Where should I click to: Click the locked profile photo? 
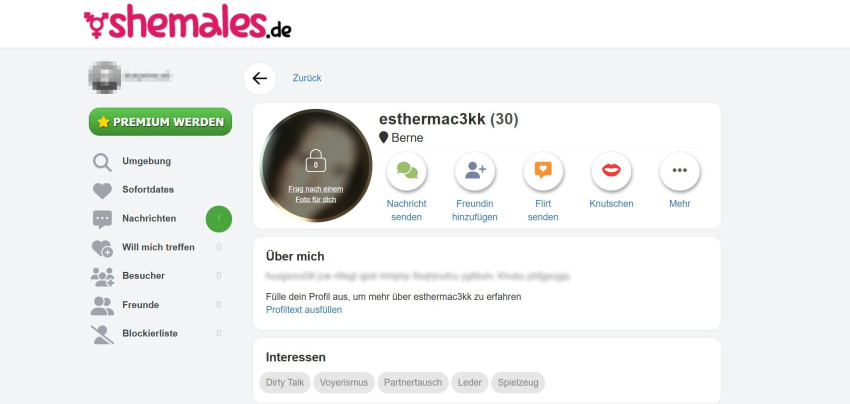tap(316, 165)
